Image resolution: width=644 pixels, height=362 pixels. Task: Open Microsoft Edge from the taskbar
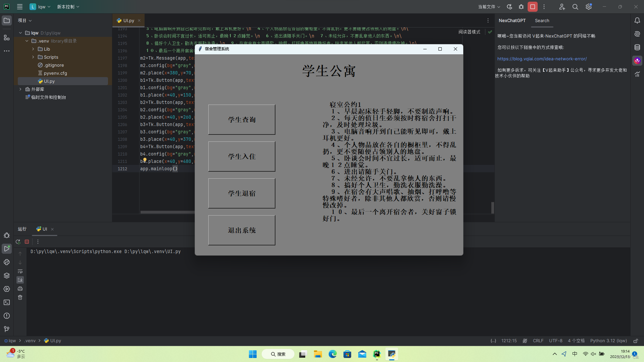[x=332, y=354]
